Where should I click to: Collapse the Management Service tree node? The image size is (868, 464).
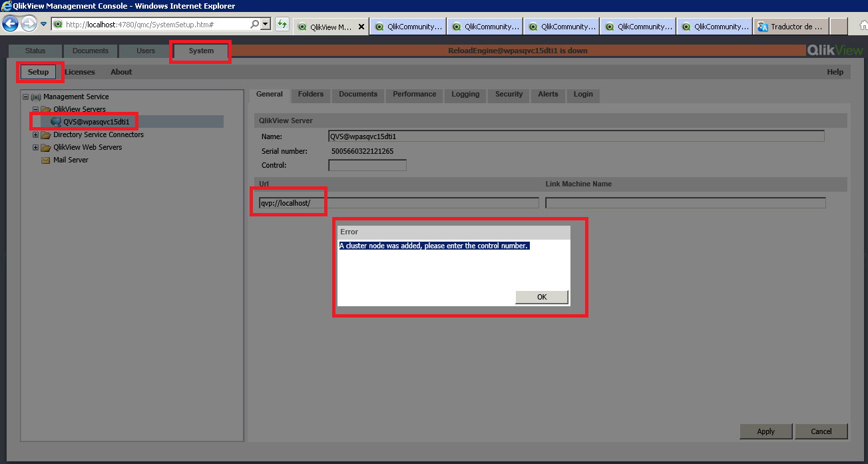pyautogui.click(x=25, y=97)
